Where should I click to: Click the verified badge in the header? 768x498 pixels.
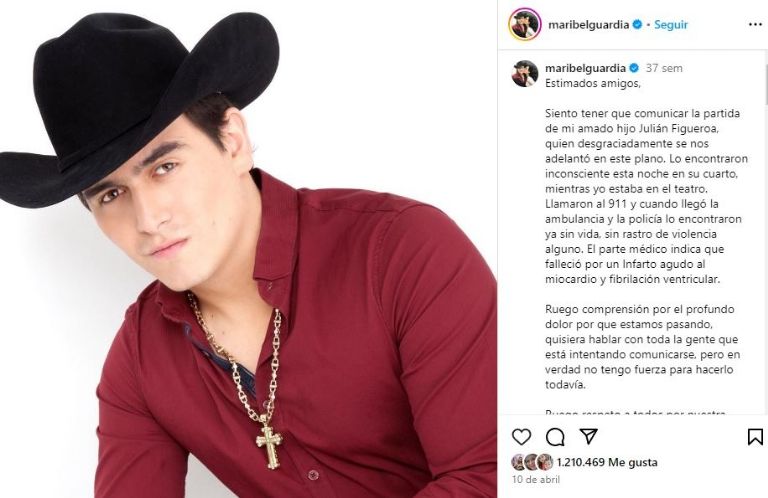click(x=637, y=24)
